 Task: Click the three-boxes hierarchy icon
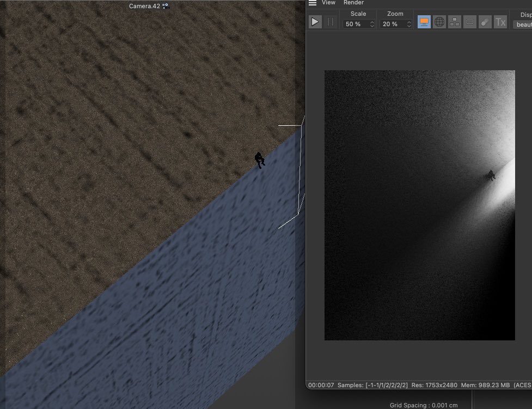(x=455, y=22)
